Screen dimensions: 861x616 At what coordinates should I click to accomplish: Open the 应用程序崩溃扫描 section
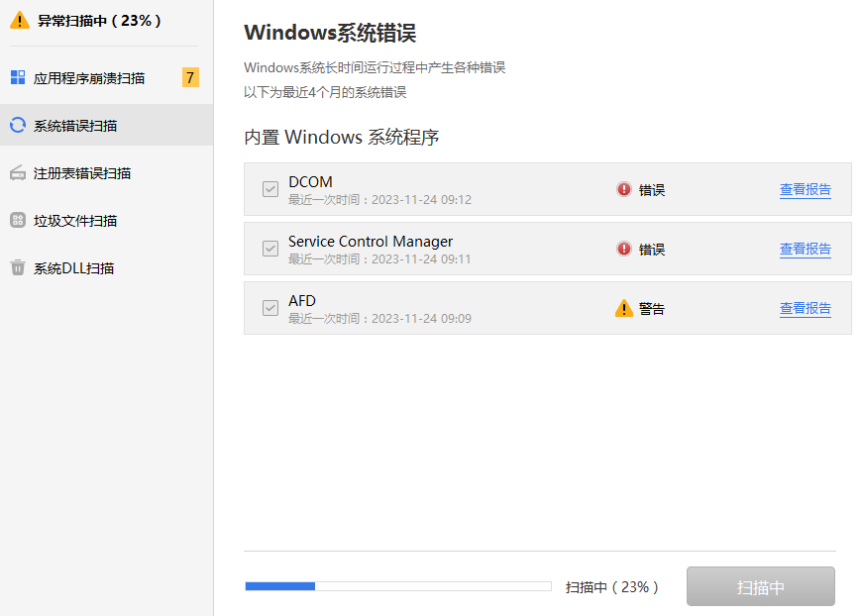pos(89,78)
